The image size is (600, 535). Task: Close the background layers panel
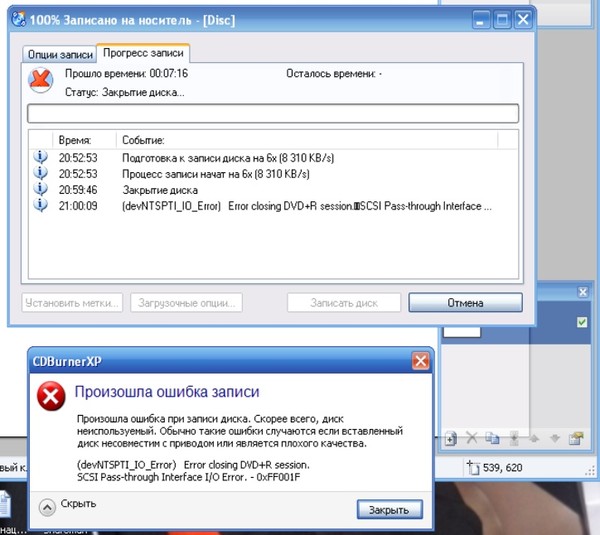coord(583,292)
